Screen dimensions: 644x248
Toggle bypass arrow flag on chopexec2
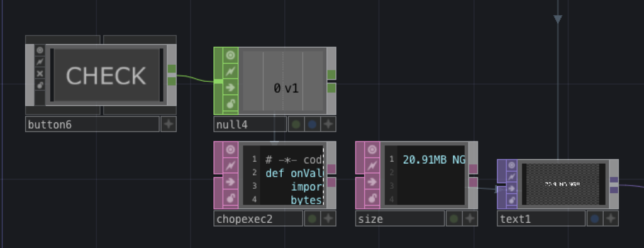tap(230, 182)
